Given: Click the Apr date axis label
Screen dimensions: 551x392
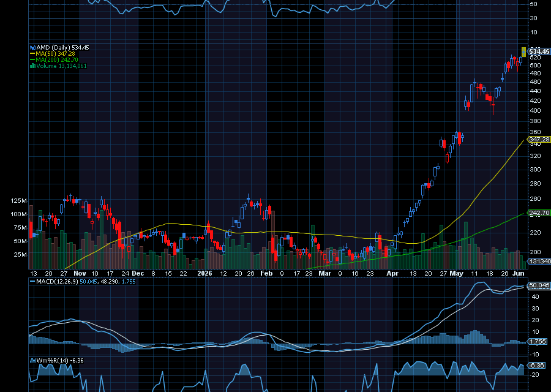Looking at the screenshot, I should click(x=392, y=273).
